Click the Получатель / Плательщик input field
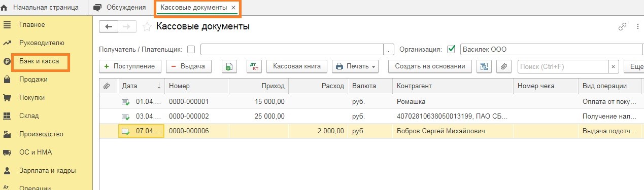Image resolution: width=644 pixels, height=190 pixels. (292, 49)
